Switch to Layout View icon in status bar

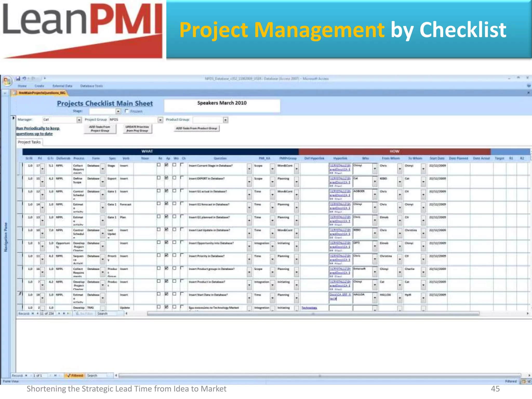(x=529, y=381)
